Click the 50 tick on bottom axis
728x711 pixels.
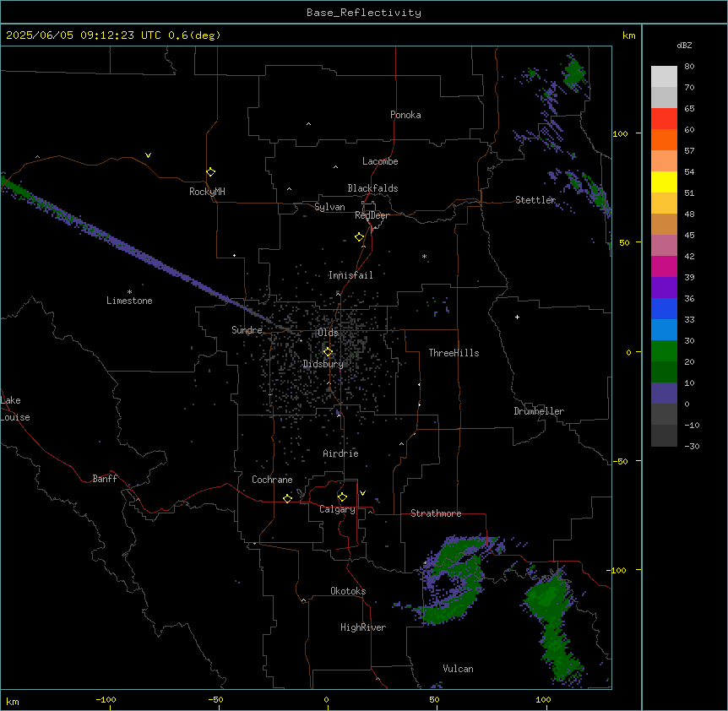(434, 700)
